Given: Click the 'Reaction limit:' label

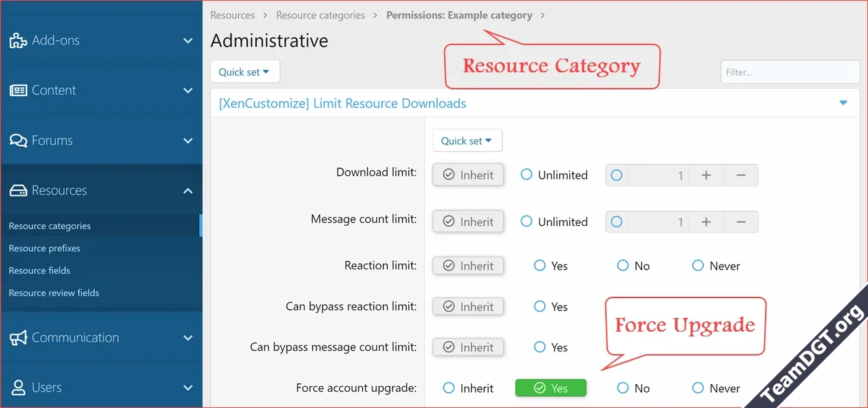Looking at the screenshot, I should point(380,265).
